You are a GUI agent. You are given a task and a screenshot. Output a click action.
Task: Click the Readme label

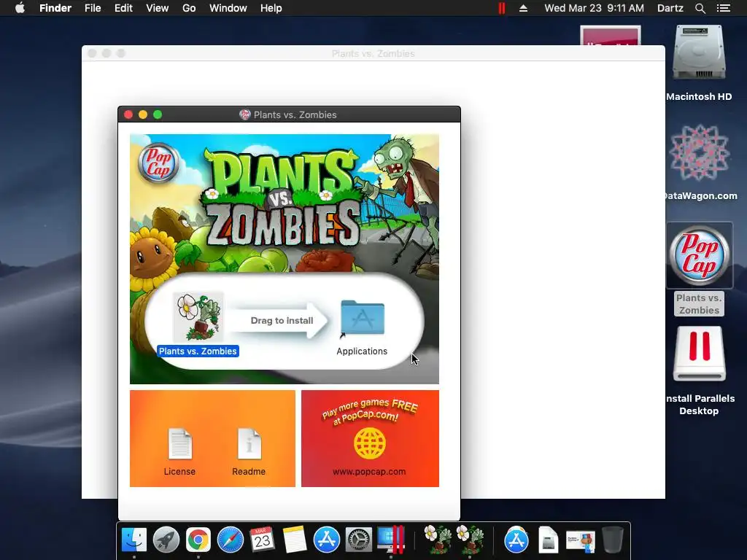tap(249, 472)
